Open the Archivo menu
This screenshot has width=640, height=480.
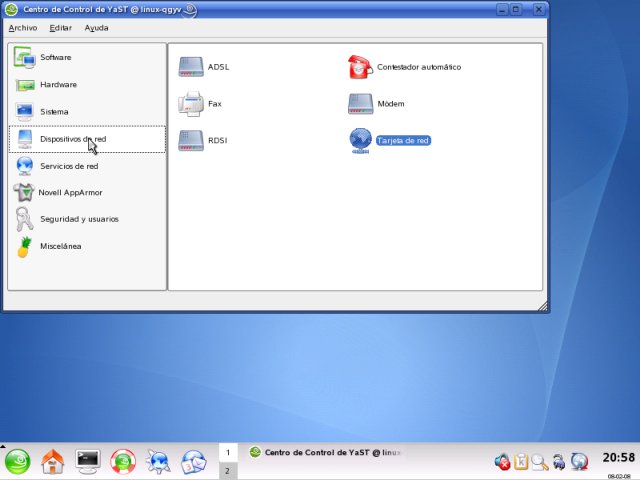(x=23, y=28)
